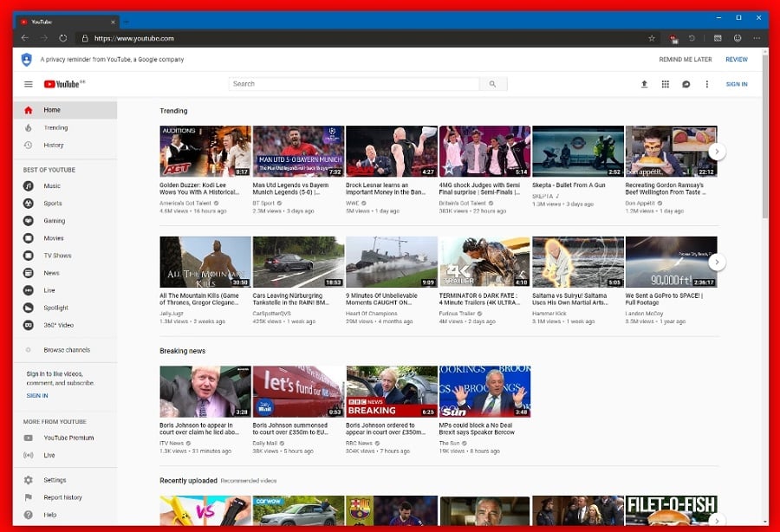780x532 pixels.
Task: Expand second Trending row next arrow
Action: pyautogui.click(x=717, y=262)
